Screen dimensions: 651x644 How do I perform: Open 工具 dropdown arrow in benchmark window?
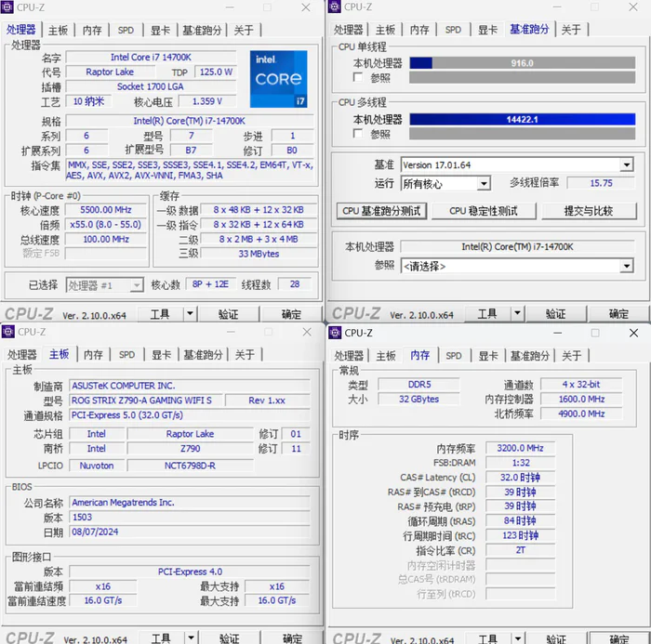pyautogui.click(x=517, y=314)
